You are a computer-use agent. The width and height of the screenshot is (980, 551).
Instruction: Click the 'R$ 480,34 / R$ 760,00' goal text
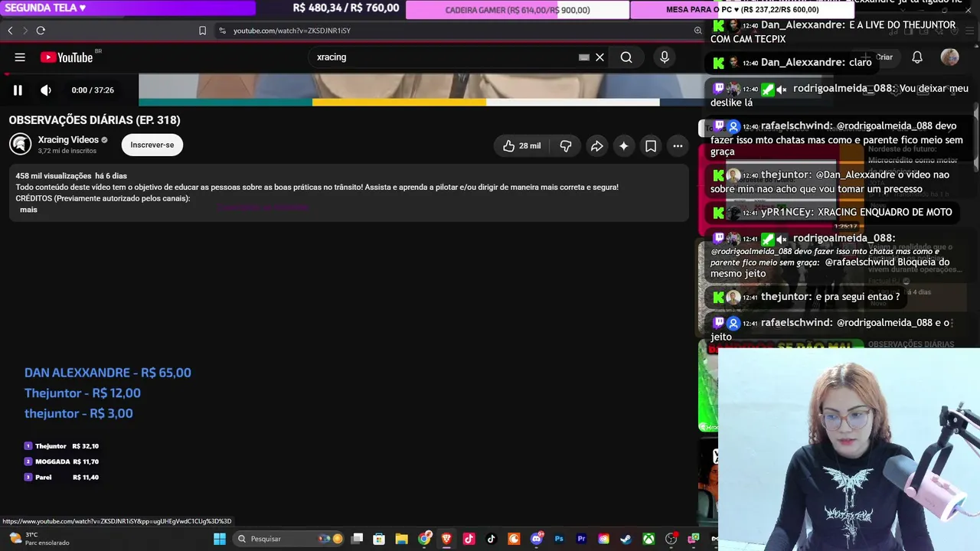tap(346, 8)
